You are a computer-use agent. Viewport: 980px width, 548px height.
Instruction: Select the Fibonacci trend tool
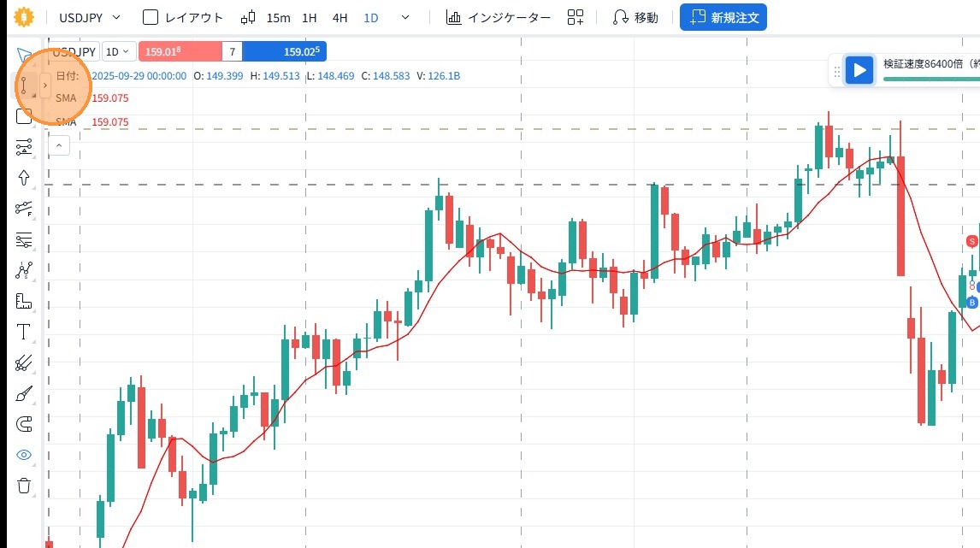[24, 209]
